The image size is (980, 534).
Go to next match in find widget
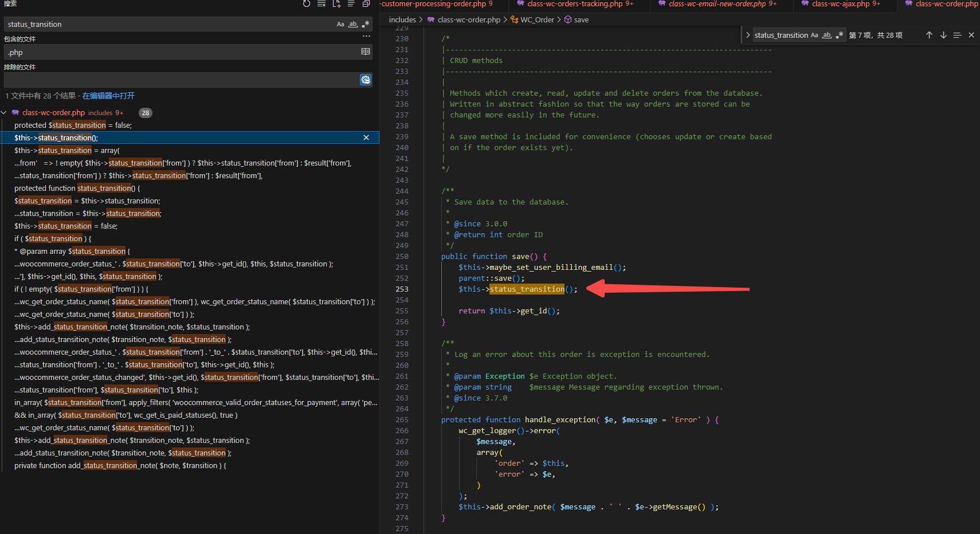(943, 35)
